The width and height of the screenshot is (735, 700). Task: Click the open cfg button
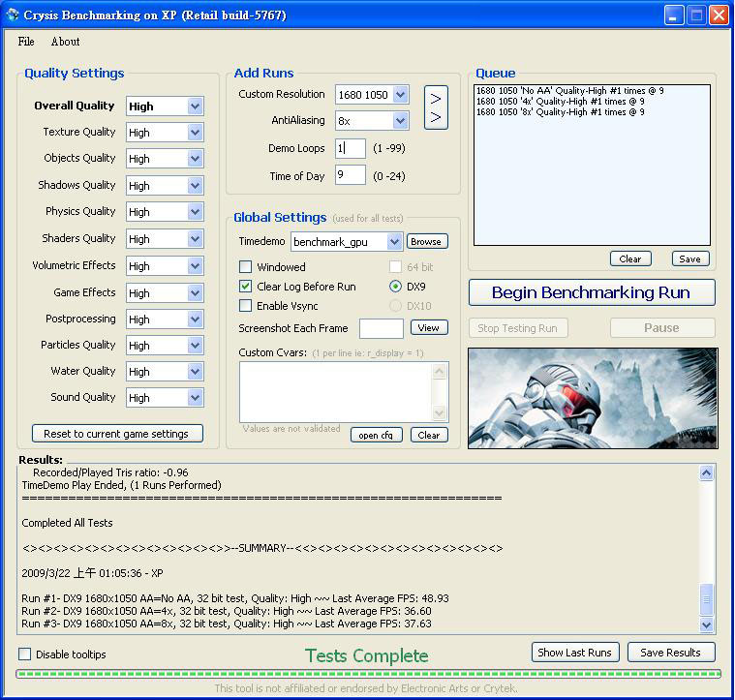click(x=376, y=436)
